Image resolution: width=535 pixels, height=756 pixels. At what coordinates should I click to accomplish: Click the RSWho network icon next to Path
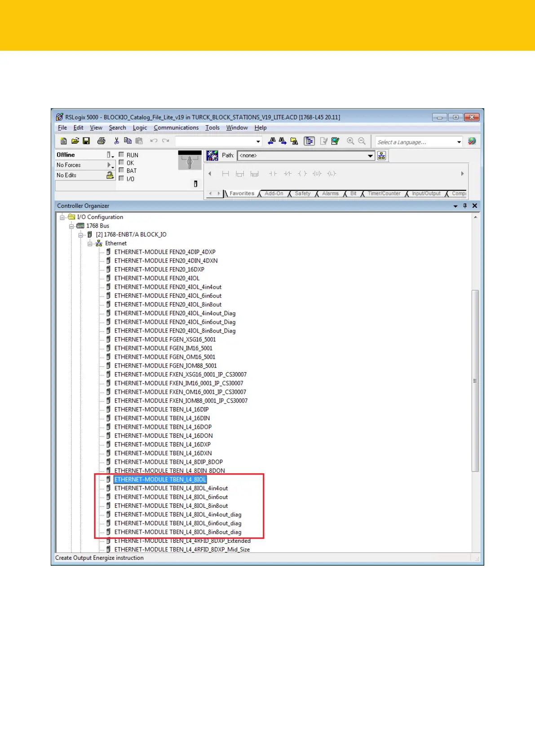212,155
